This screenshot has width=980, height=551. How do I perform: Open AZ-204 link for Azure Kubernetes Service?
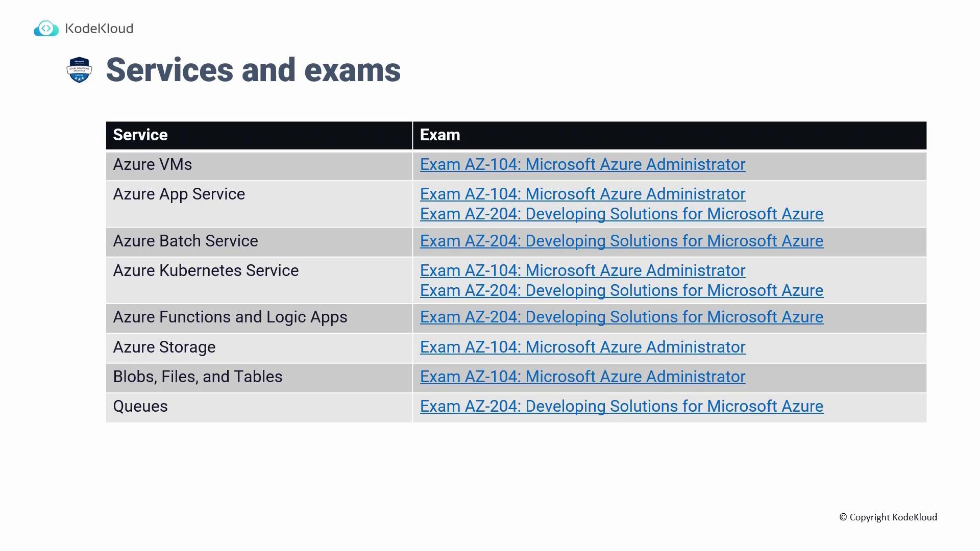tap(621, 290)
